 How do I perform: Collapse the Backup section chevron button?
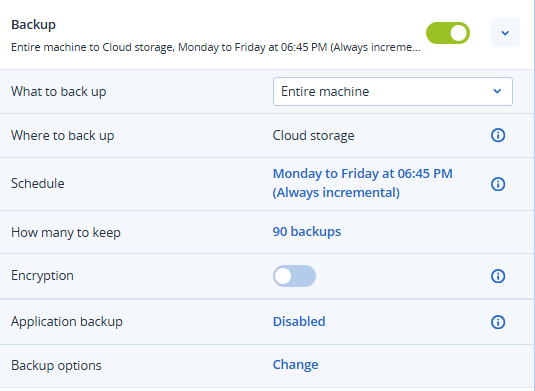click(505, 33)
